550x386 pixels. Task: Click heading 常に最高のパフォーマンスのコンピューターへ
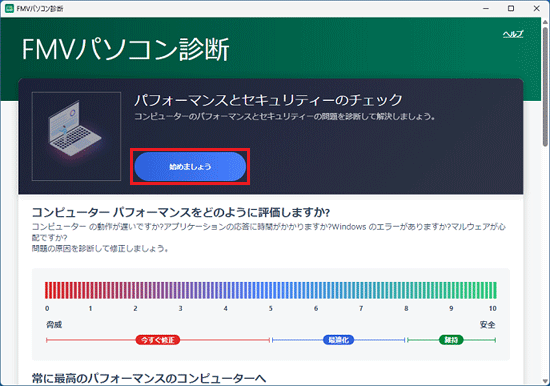[149, 378]
